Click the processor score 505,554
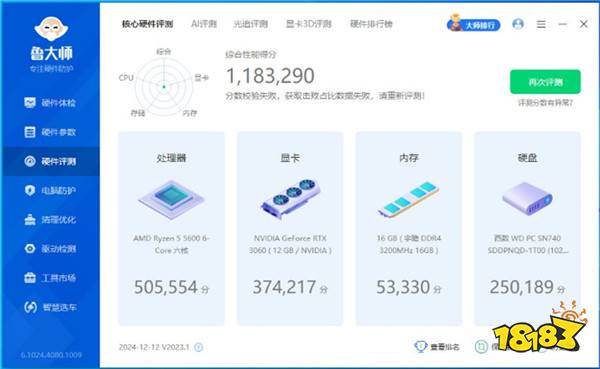Image resolution: width=600 pixels, height=369 pixels. (166, 287)
